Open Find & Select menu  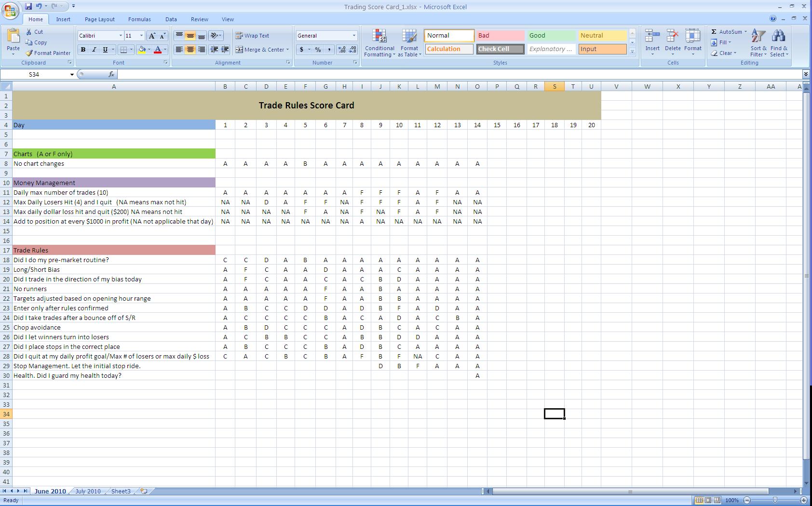pos(779,43)
